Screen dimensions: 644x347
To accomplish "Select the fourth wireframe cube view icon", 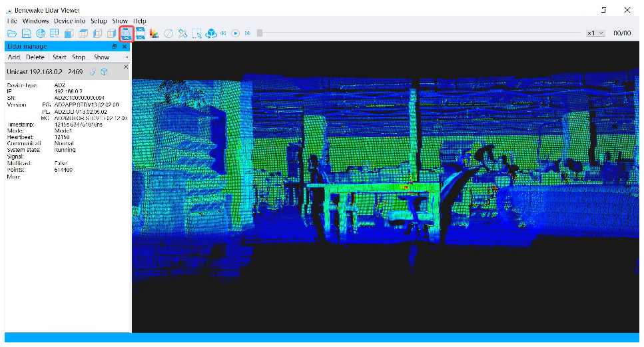I will (x=112, y=34).
